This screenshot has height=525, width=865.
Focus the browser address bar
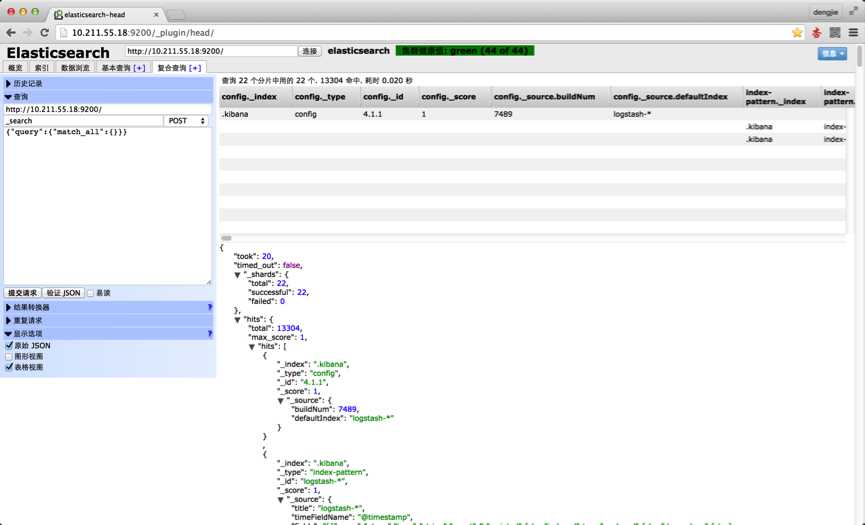[x=422, y=33]
